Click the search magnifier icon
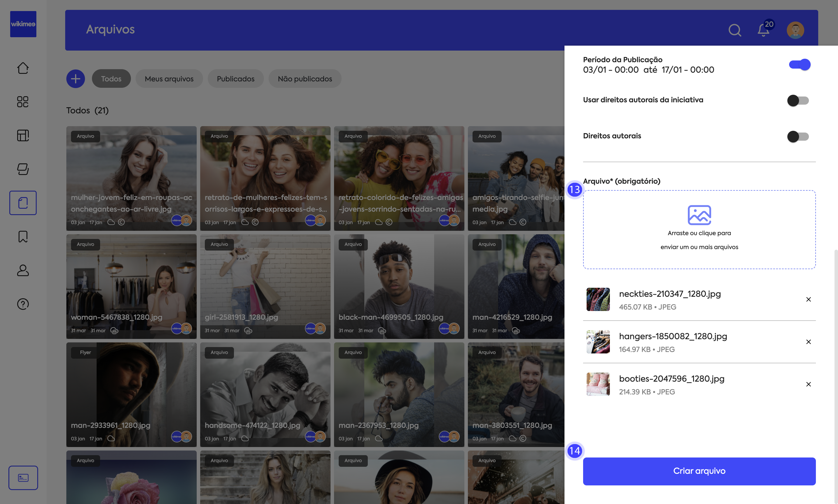 [734, 30]
